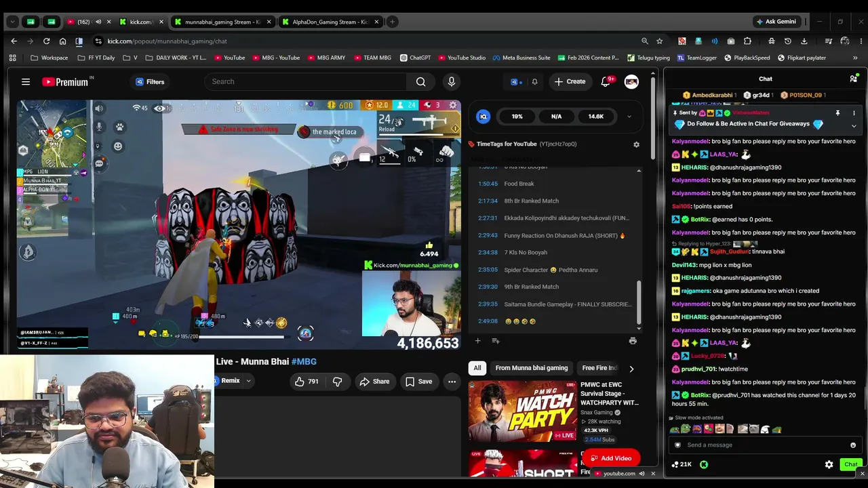Switch to the munnabhai_gaming Stream tab
This screenshot has height=488, width=868.
pos(222,22)
